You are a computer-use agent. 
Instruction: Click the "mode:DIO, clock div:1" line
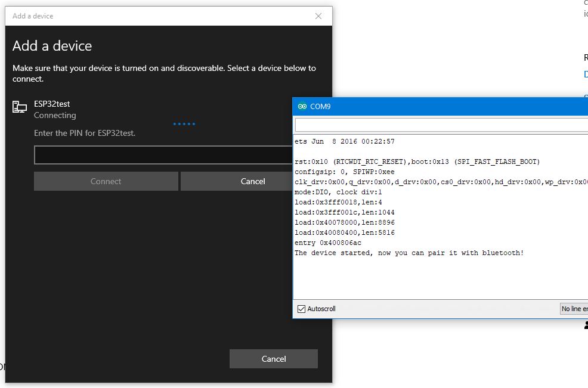click(338, 192)
